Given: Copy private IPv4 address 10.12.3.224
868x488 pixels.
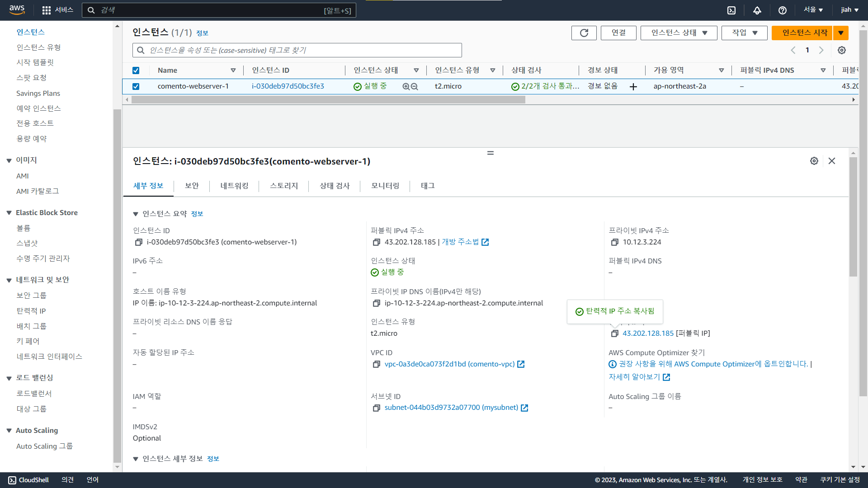Looking at the screenshot, I should [x=614, y=243].
